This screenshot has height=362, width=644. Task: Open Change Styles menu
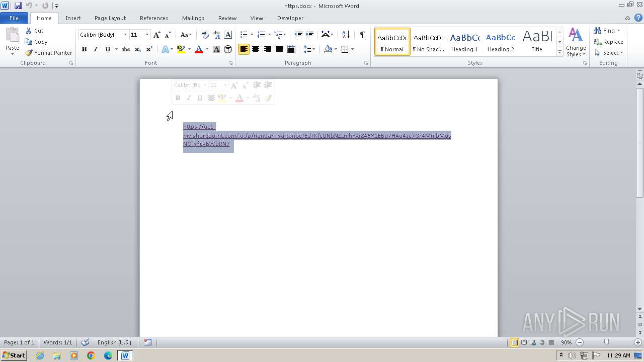(576, 43)
